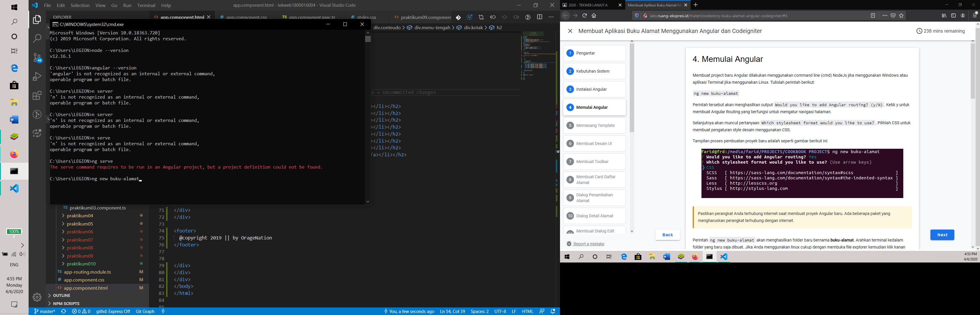Open the Selection menu in VS Code
Screen dimensions: 980x315
pos(80,5)
